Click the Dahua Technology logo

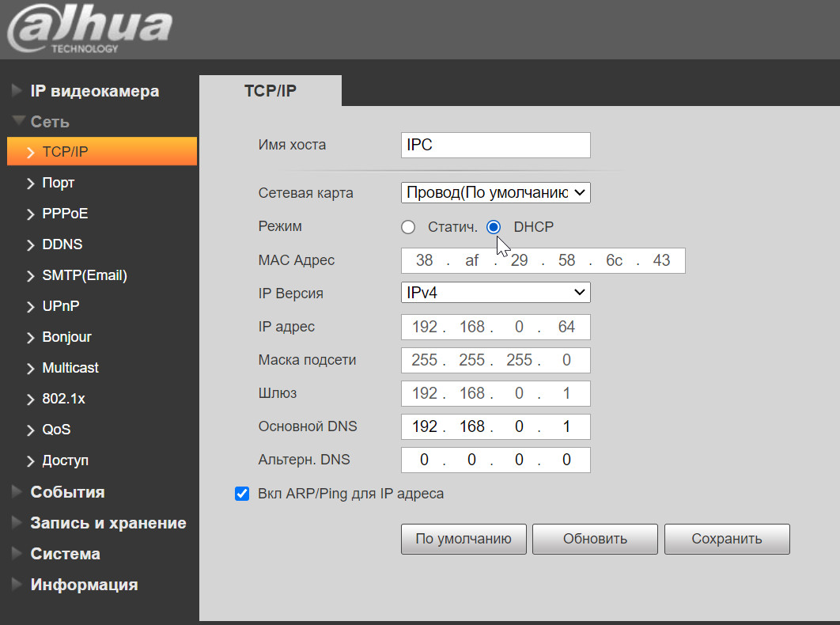89,30
